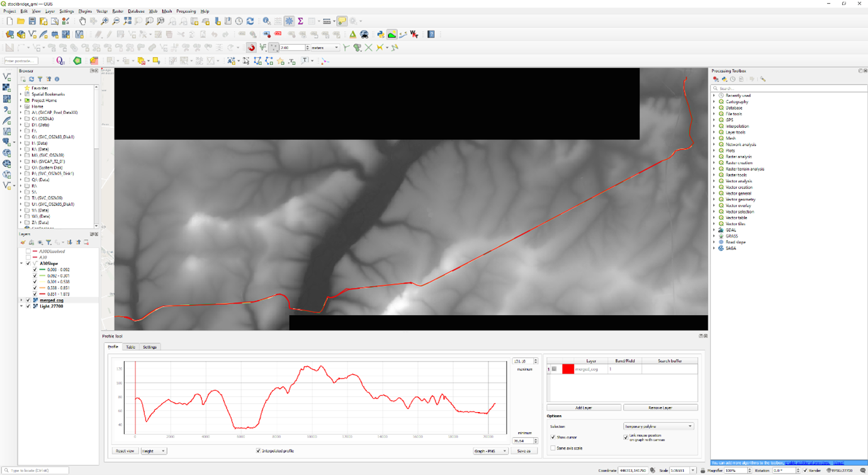Click the Refresh map icon
The height and width of the screenshot is (475, 868).
pyautogui.click(x=251, y=21)
